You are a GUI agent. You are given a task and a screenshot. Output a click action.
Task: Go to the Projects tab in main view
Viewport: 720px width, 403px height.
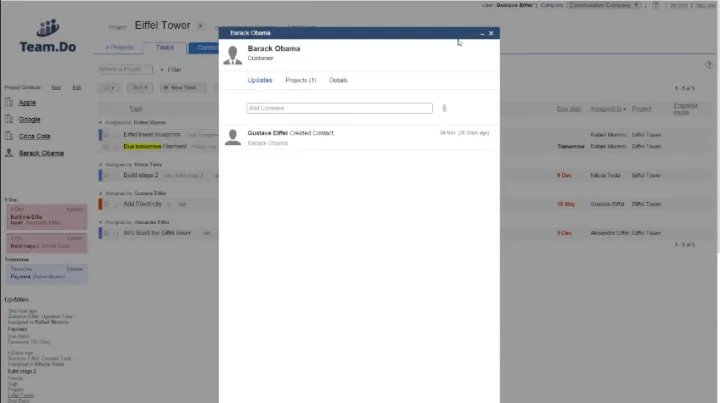119,47
